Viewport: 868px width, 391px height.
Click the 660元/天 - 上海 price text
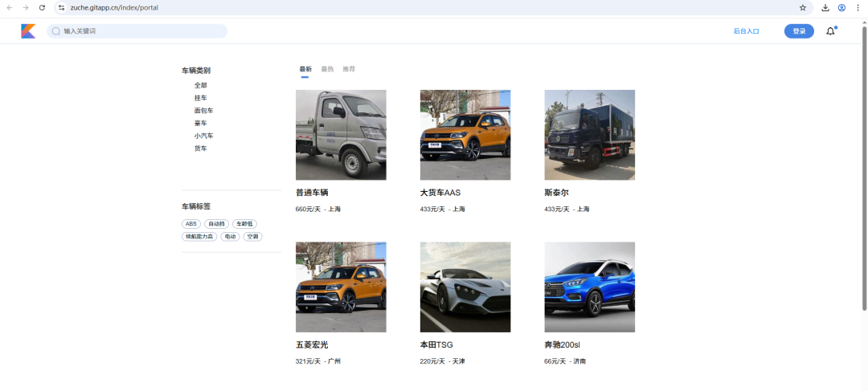(318, 210)
